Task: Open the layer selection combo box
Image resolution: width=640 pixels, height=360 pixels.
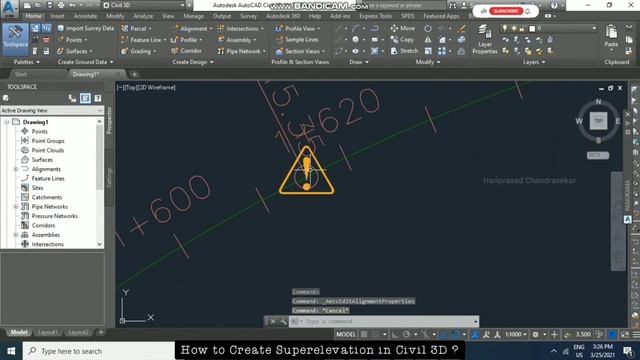Action: (548, 28)
